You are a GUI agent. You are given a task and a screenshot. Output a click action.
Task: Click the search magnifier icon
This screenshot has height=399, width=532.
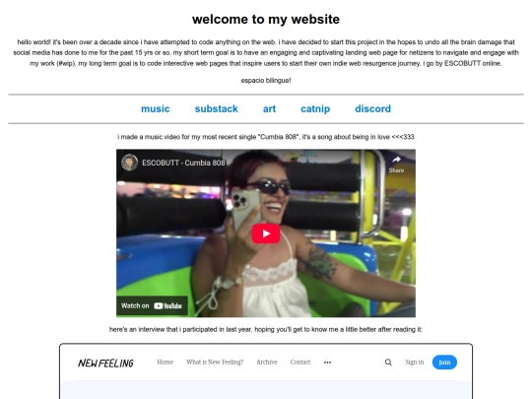(388, 363)
